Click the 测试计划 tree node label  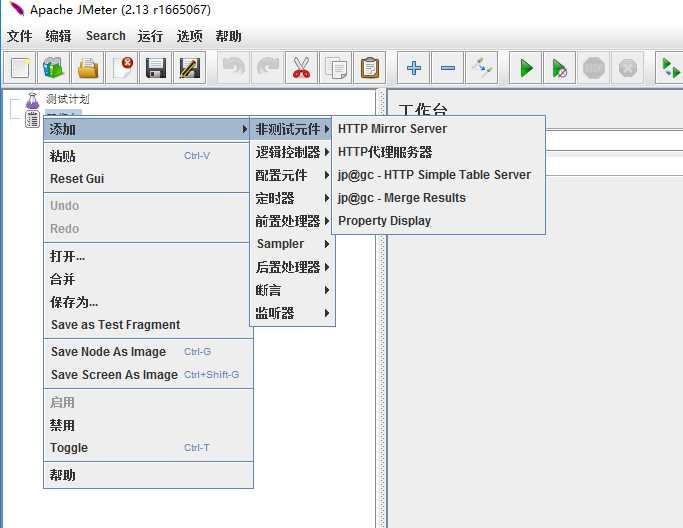(x=68, y=99)
